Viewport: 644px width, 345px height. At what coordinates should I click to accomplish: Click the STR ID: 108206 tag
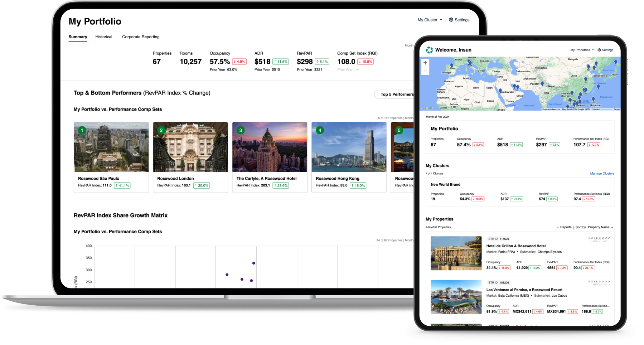click(498, 283)
